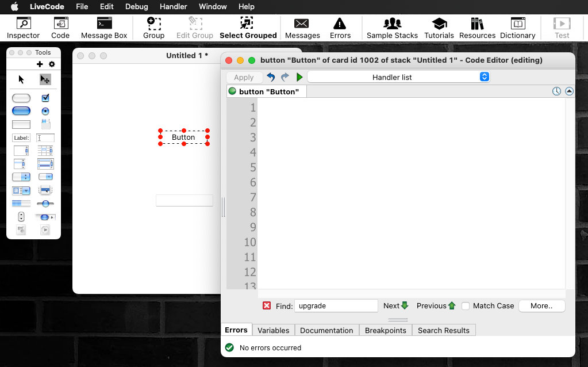Pick the scrollbar control tool

pyautogui.click(x=45, y=217)
